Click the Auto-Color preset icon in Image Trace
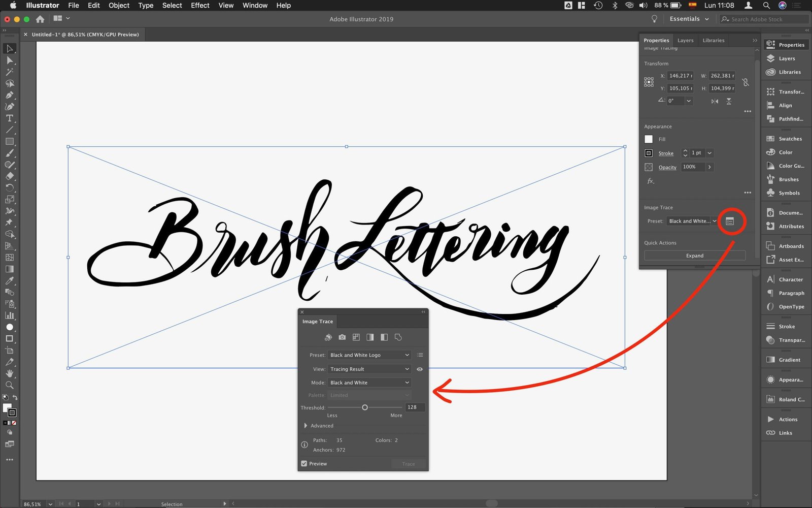Viewport: 812px width, 508px height. click(x=328, y=337)
